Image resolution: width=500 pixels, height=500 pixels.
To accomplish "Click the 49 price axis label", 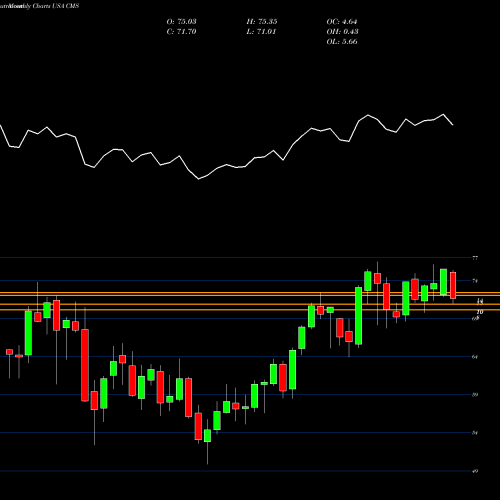I will pos(475,471).
